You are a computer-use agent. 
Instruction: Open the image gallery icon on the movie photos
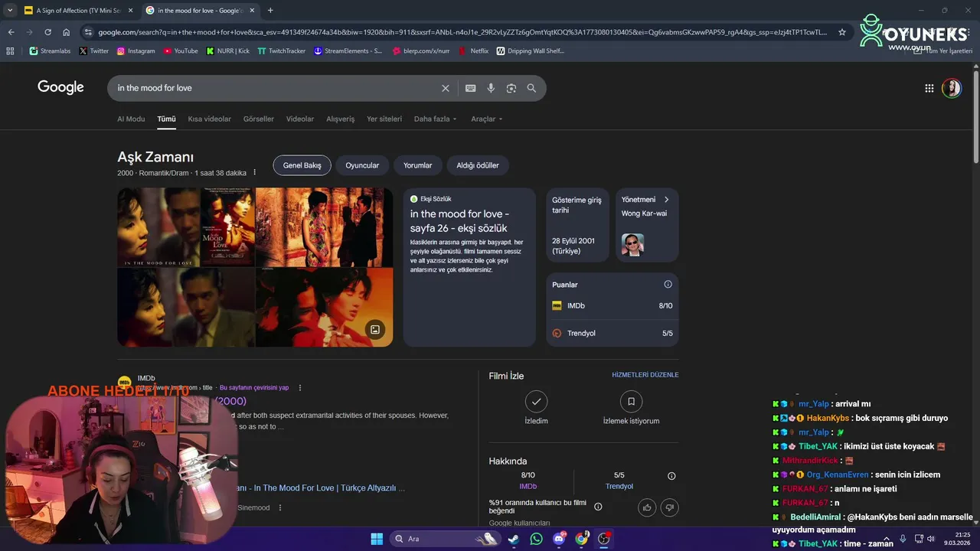[375, 330]
